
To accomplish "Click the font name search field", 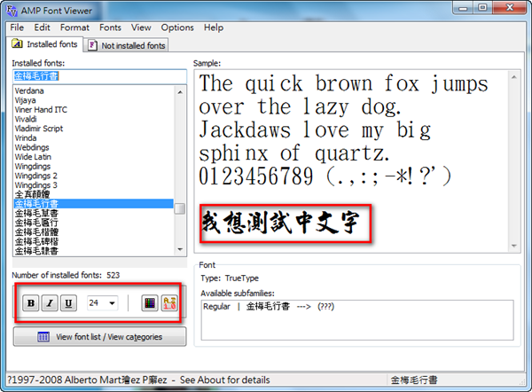I will point(93,76).
